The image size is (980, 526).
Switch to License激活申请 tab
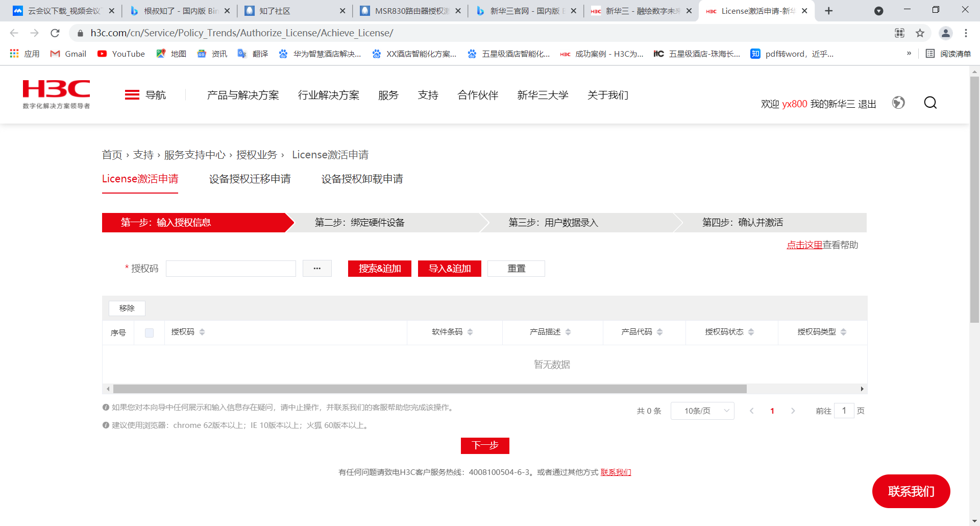[x=140, y=179]
